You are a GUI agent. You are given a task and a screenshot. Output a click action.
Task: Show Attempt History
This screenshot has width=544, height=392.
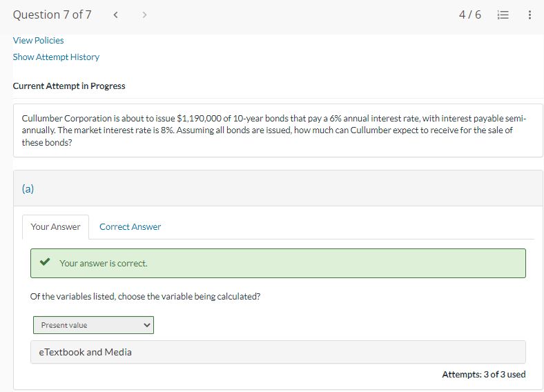point(56,57)
